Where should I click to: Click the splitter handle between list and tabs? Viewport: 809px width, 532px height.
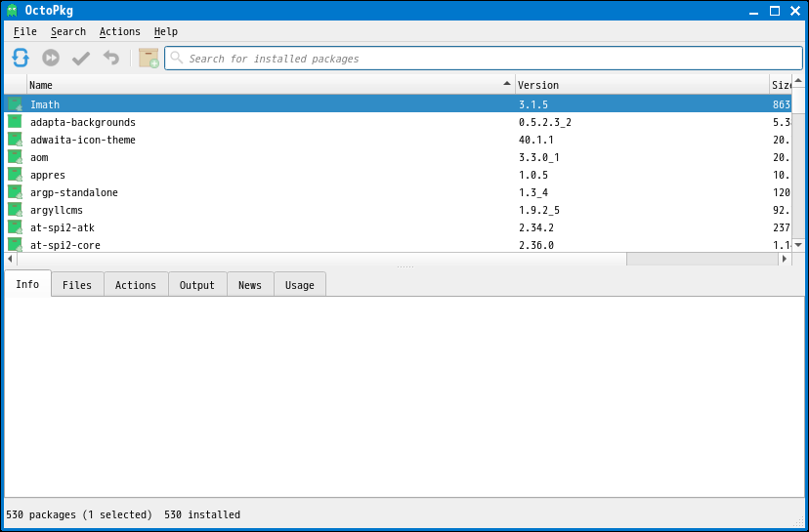(x=405, y=267)
